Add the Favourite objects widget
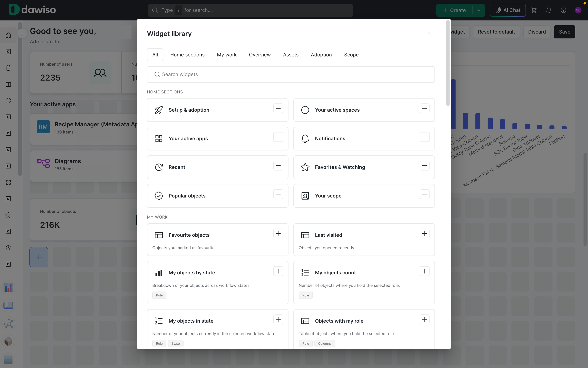The width and height of the screenshot is (588, 368). pos(278,234)
